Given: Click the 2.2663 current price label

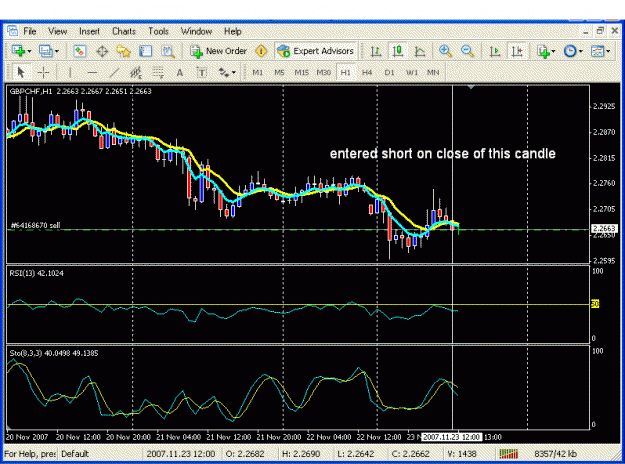Looking at the screenshot, I should tap(604, 228).
